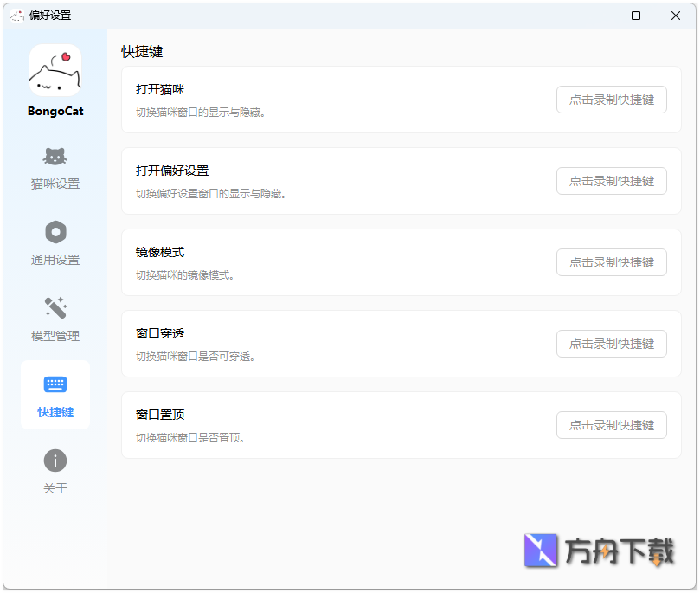Record a shortcut for 打开猫咪
This screenshot has width=700, height=593.
click(611, 100)
